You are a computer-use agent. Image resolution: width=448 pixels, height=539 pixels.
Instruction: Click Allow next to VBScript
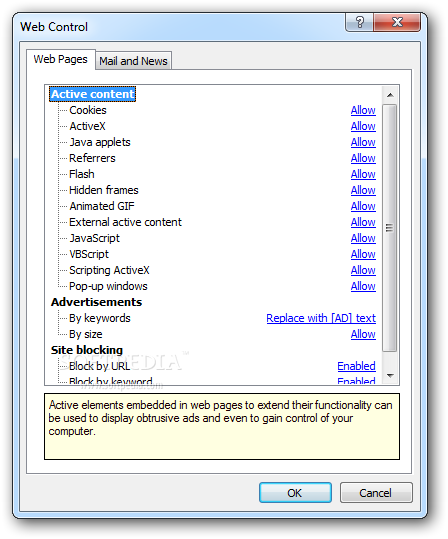click(363, 254)
